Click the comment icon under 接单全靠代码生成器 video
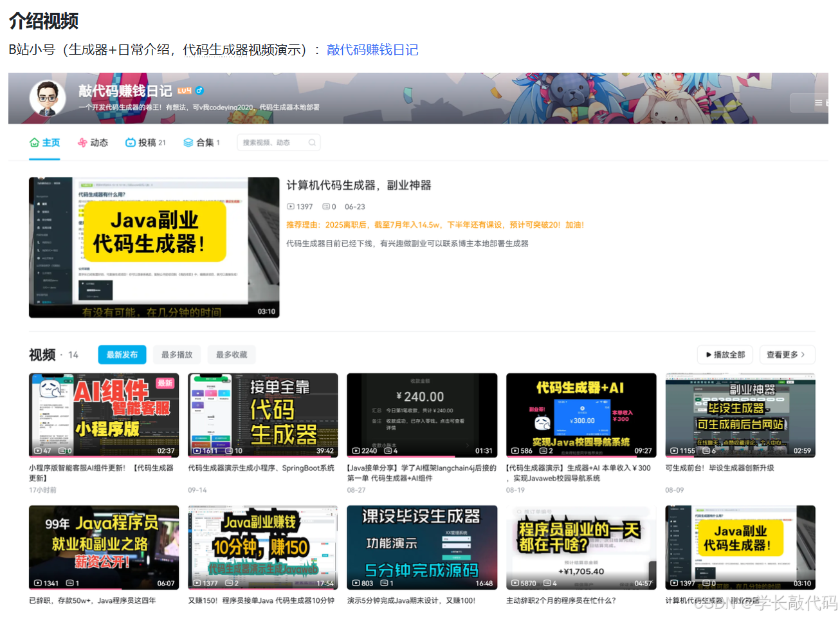Screen dimensions: 840x617 click(230, 451)
